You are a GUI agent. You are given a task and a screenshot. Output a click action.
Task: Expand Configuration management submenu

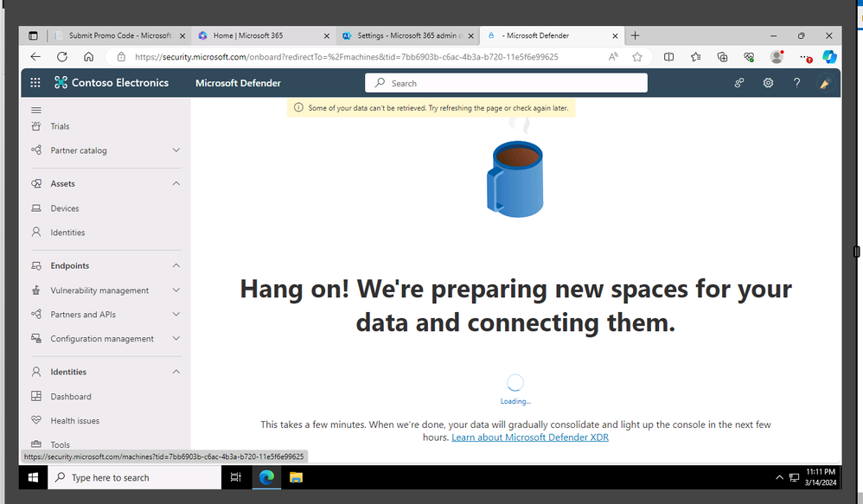point(176,338)
